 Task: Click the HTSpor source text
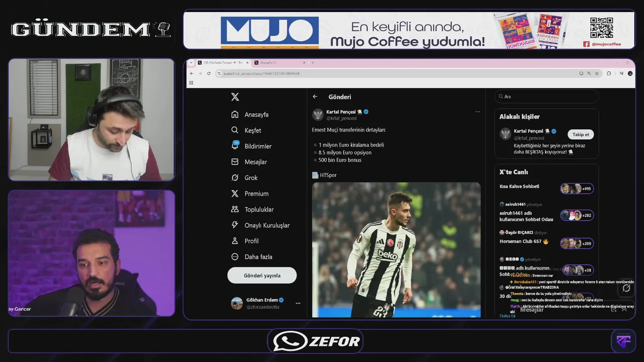pyautogui.click(x=328, y=175)
